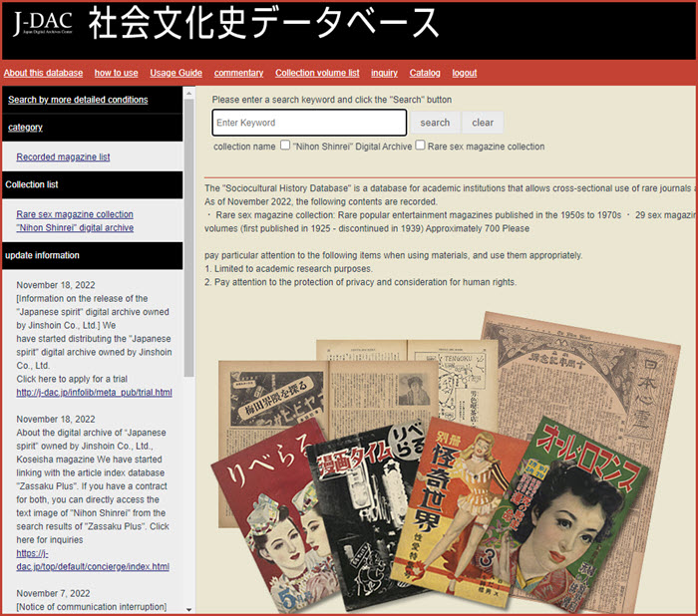Image resolution: width=698 pixels, height=616 pixels.
Task: Click the clear button
Action: 483,123
